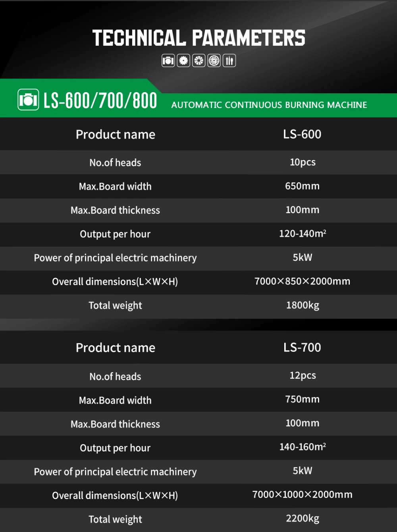
Task: Click the three drill bits icon
Action: 229,61
